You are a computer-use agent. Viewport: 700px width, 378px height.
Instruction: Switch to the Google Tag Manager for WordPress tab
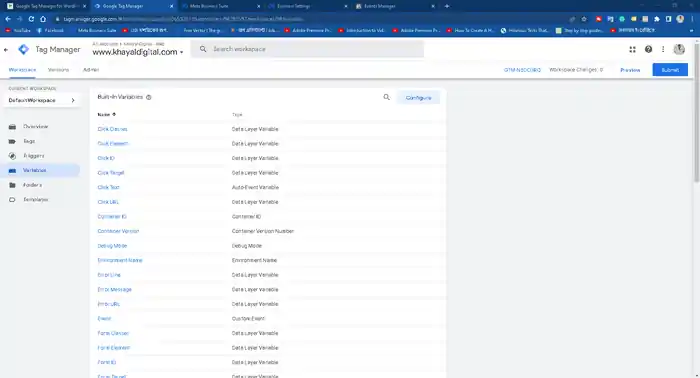tap(45, 6)
